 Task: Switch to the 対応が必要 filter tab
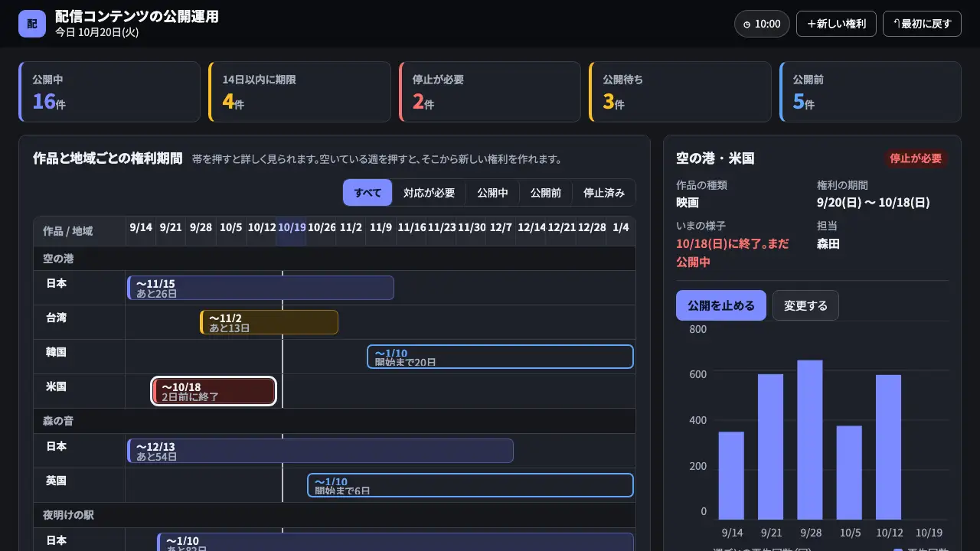coord(429,193)
